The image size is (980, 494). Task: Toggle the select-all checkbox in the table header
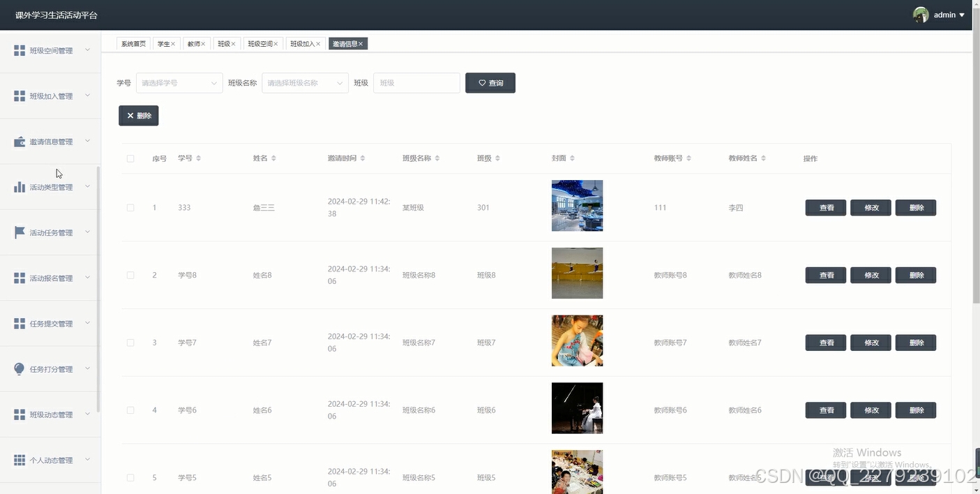click(130, 158)
